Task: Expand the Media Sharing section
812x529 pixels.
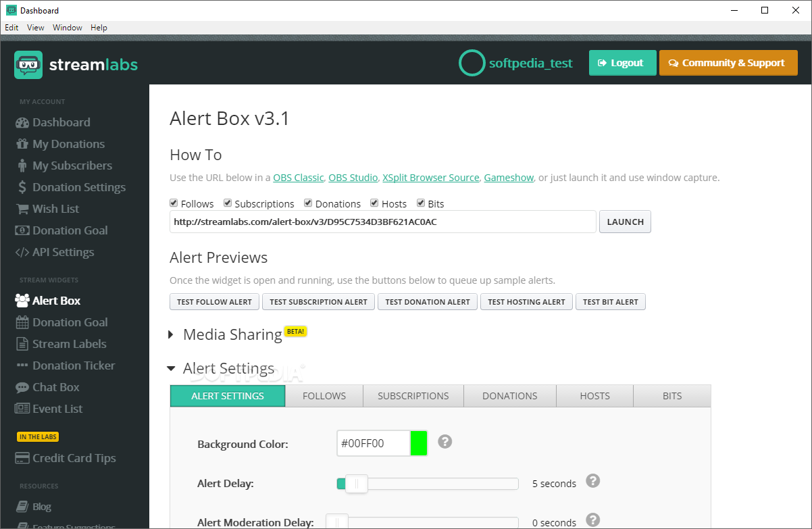Action: [171, 334]
